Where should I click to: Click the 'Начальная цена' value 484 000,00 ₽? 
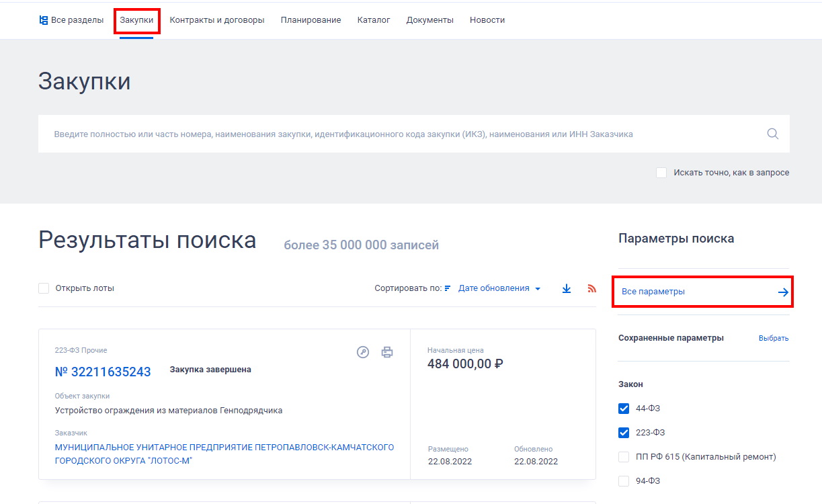[465, 364]
